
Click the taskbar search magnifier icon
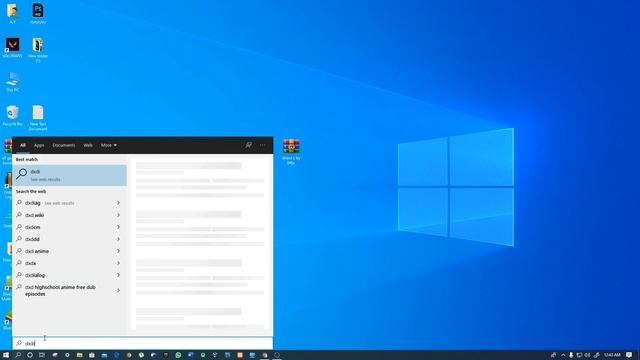(x=18, y=355)
